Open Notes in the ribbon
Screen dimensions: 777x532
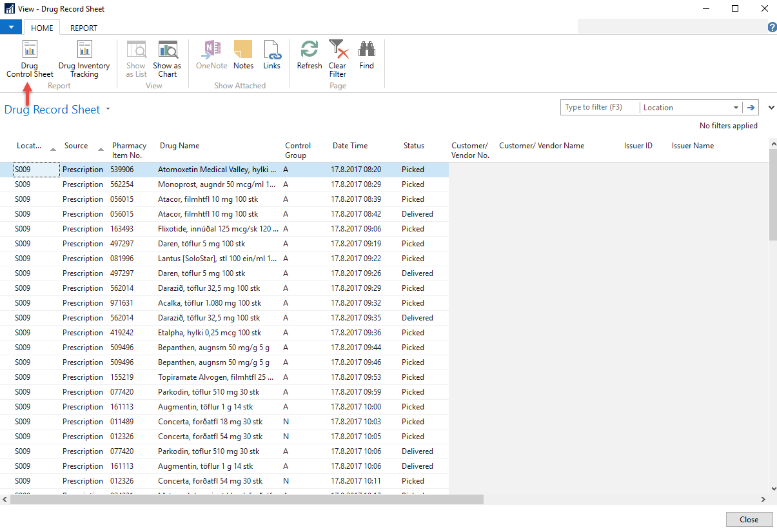(243, 55)
